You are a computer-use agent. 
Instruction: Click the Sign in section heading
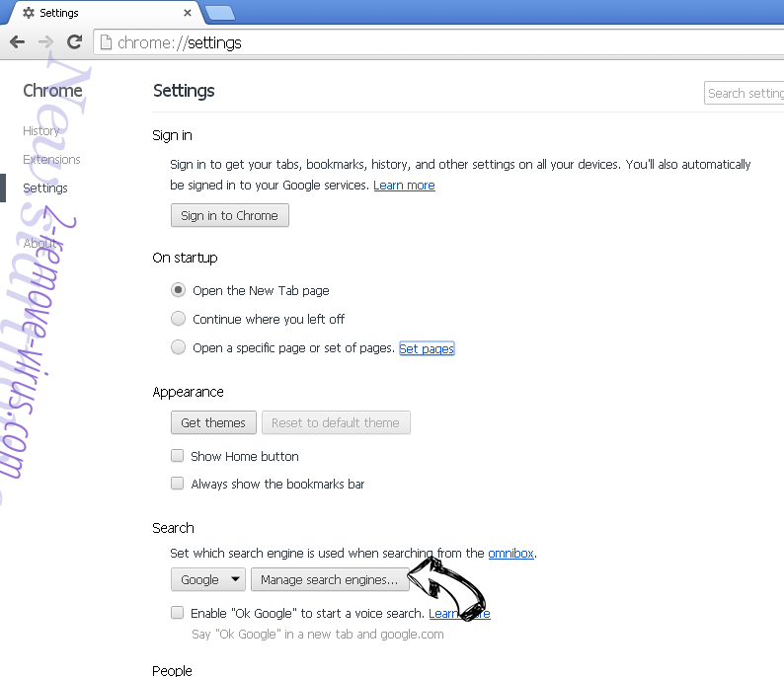pyautogui.click(x=172, y=135)
